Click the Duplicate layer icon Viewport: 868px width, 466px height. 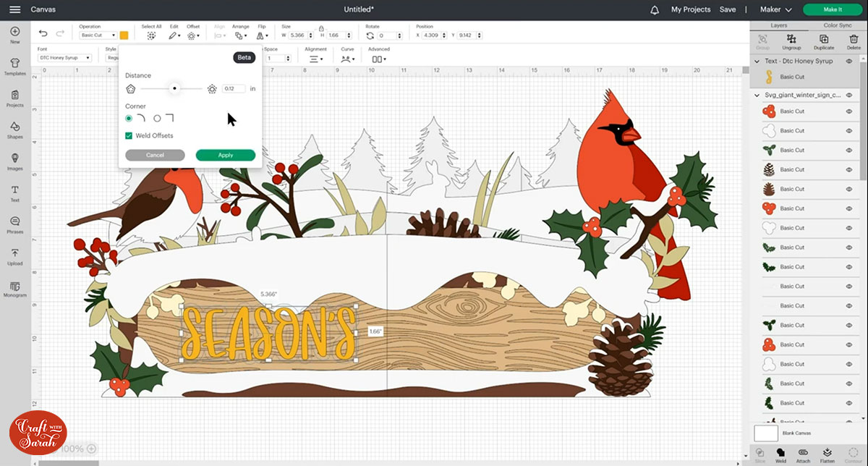(823, 40)
